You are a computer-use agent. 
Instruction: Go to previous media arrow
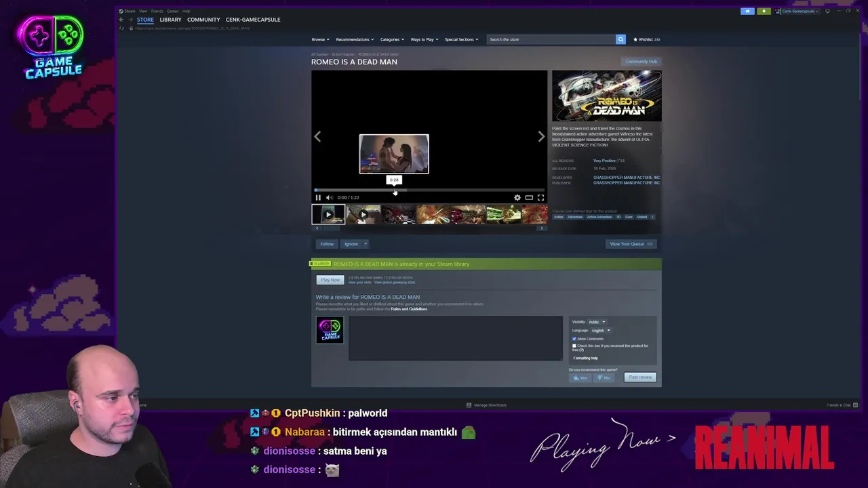click(x=317, y=136)
